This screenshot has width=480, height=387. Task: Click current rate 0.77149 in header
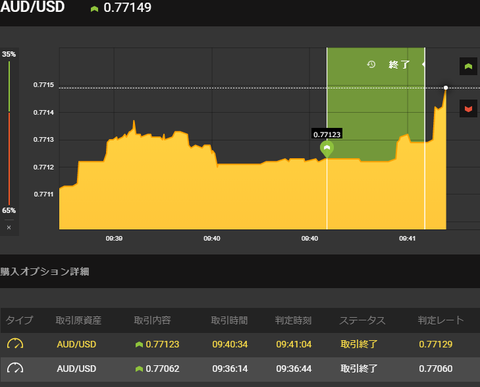click(x=127, y=8)
